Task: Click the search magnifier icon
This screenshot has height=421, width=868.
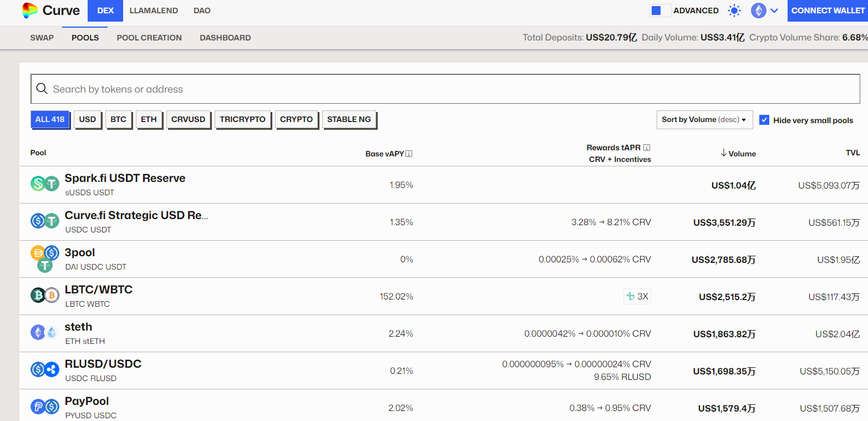Action: tap(42, 89)
